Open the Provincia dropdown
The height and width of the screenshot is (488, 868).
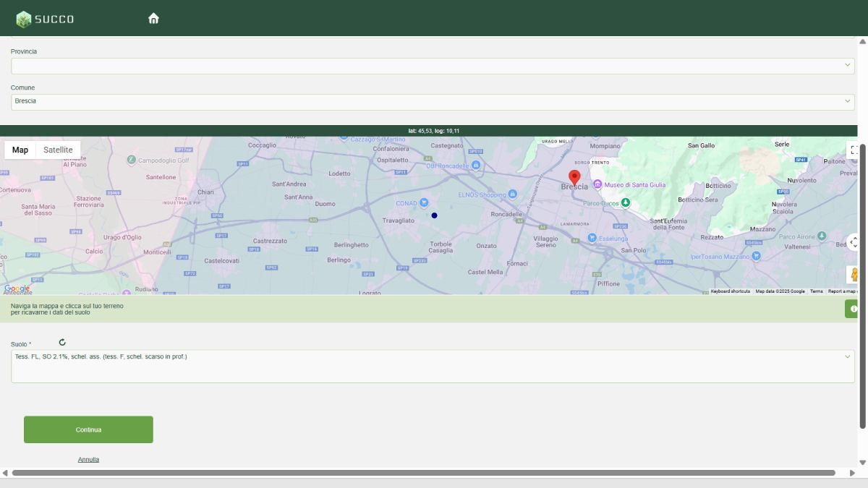tap(432, 65)
